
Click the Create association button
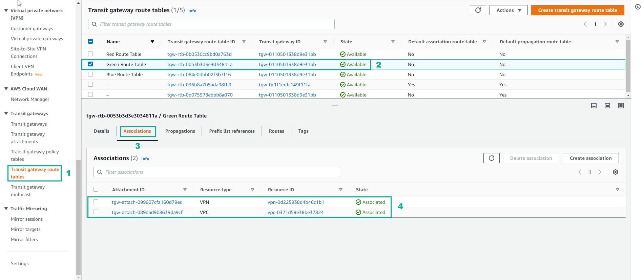click(x=591, y=158)
